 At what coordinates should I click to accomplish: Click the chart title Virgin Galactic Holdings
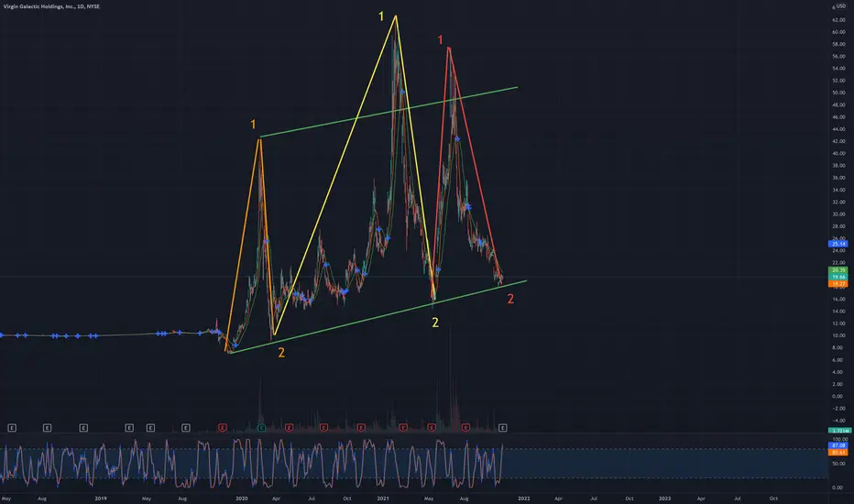tap(51, 6)
